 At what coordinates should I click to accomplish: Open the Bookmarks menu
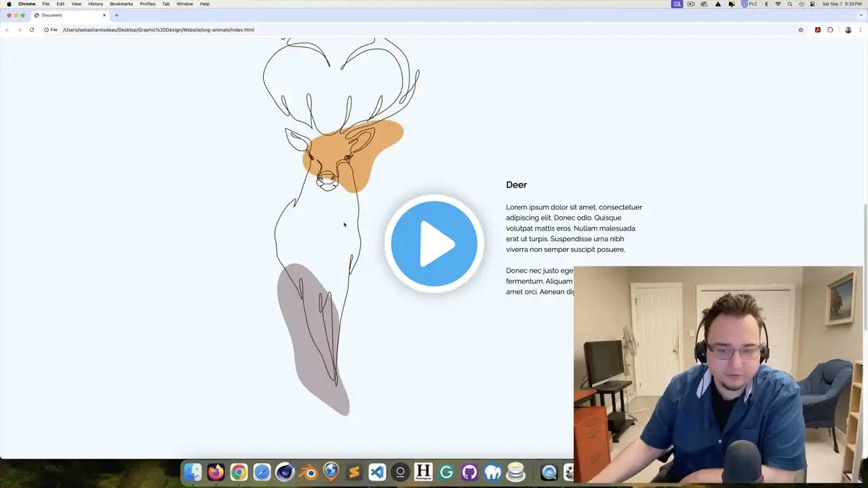(x=121, y=4)
